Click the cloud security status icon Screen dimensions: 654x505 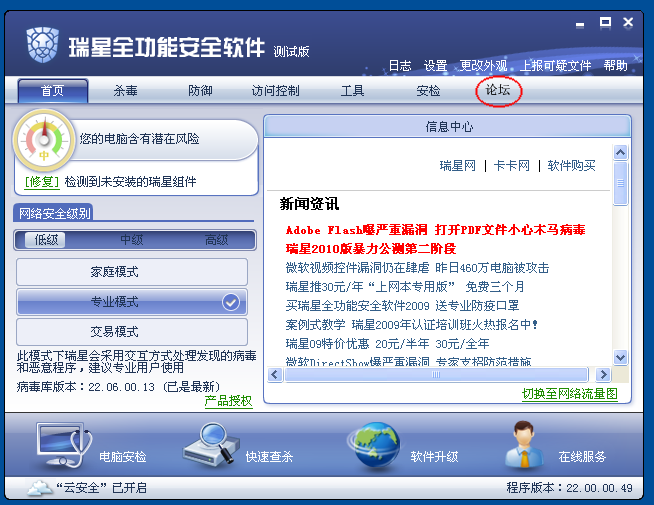(40, 487)
